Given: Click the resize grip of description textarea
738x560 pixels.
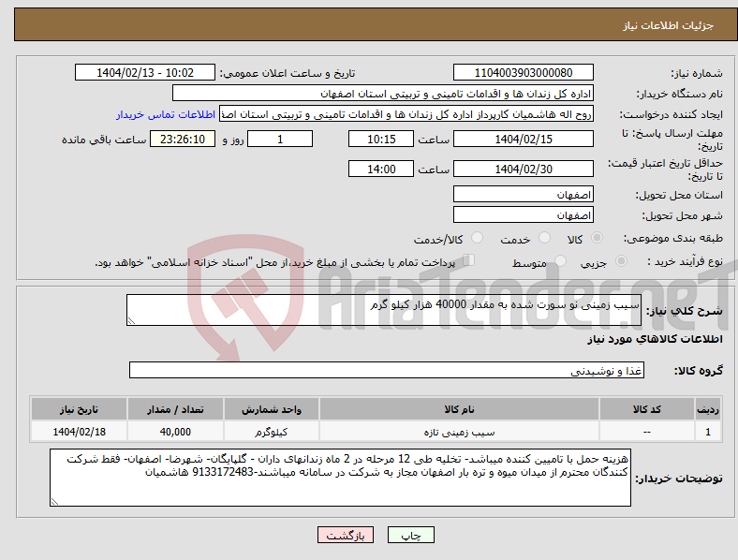Looking at the screenshot, I should [131, 321].
